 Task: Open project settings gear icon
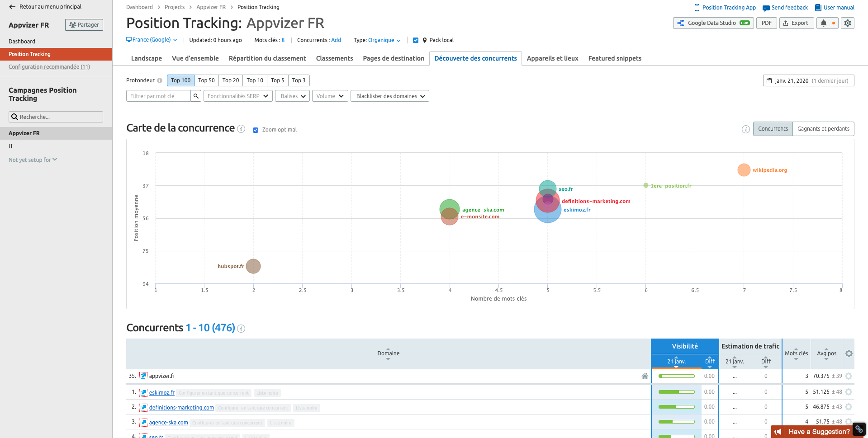[848, 23]
